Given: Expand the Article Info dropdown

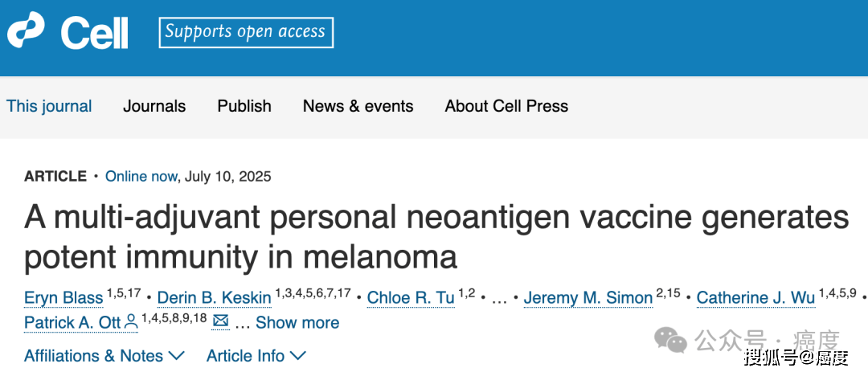Looking at the screenshot, I should pyautogui.click(x=256, y=356).
